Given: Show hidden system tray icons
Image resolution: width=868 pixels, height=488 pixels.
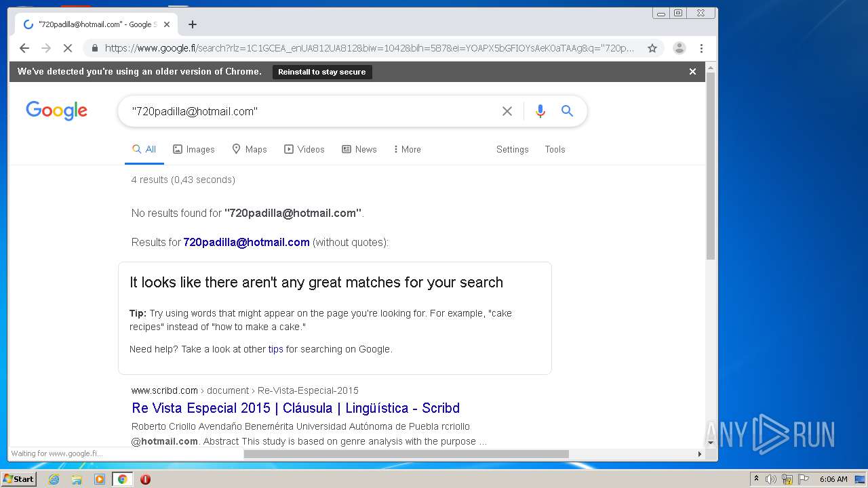Looking at the screenshot, I should click(x=756, y=479).
